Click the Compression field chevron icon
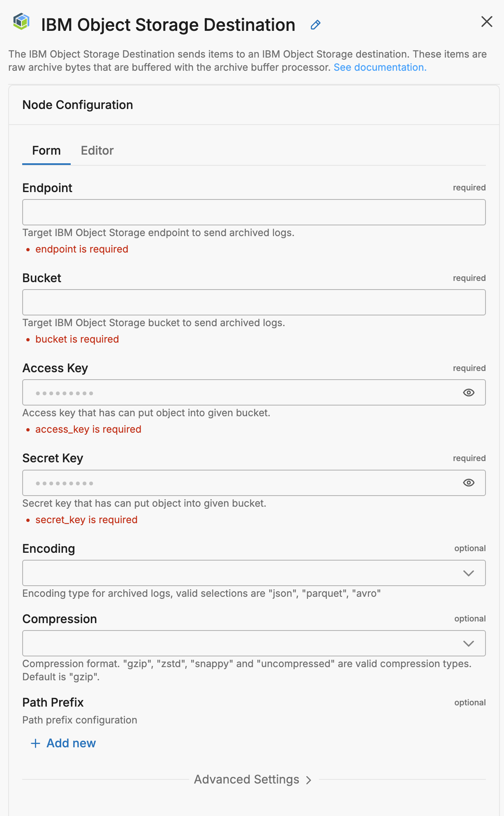The width and height of the screenshot is (504, 816). [469, 643]
